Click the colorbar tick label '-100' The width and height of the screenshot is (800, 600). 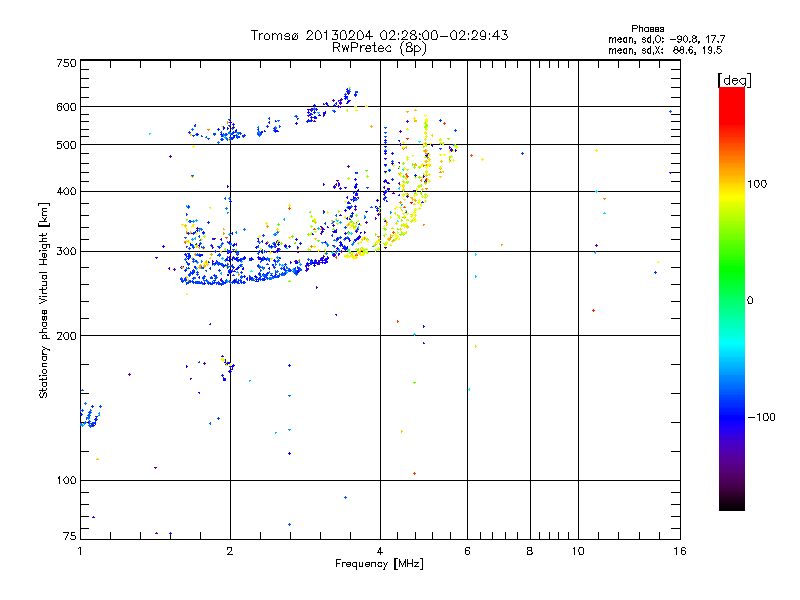[x=761, y=417]
